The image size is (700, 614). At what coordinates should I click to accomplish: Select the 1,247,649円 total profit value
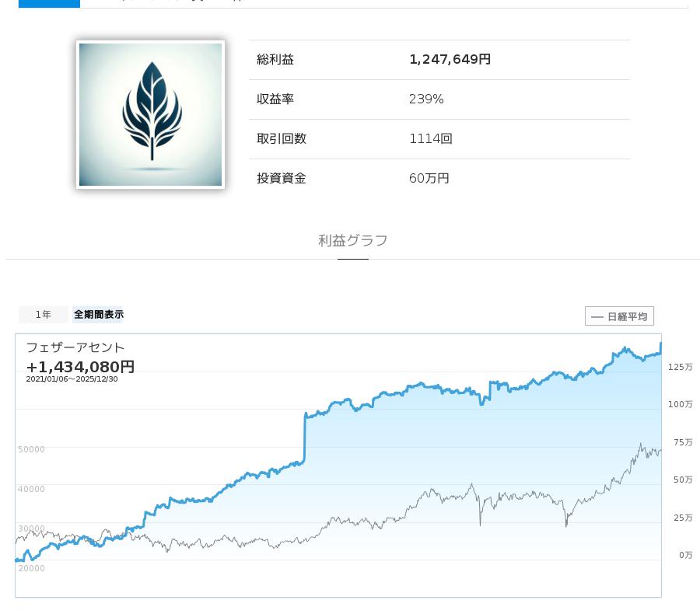[x=450, y=60]
